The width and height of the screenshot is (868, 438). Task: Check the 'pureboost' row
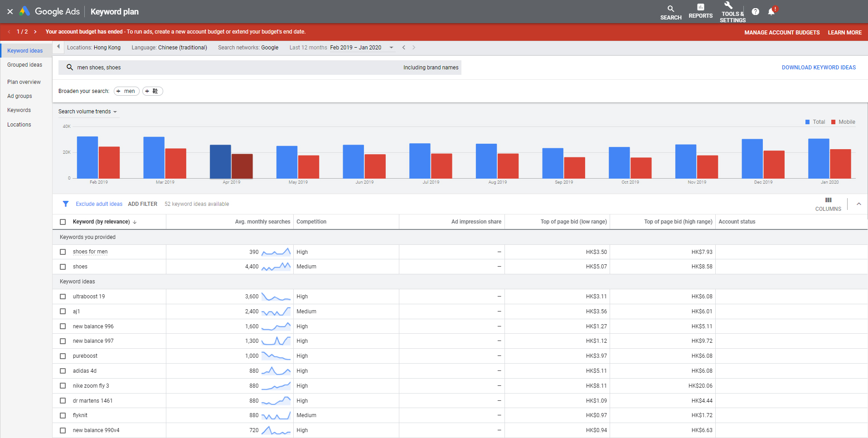pos(63,356)
